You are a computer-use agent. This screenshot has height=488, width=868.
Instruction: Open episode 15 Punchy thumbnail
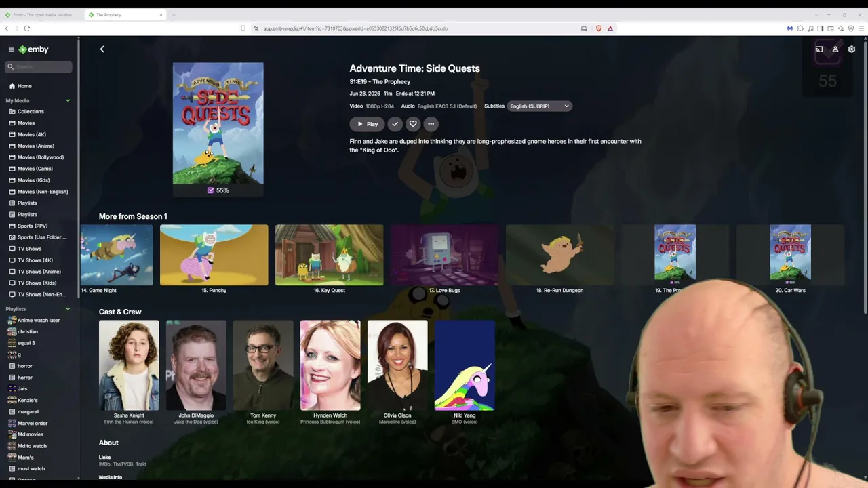click(214, 255)
